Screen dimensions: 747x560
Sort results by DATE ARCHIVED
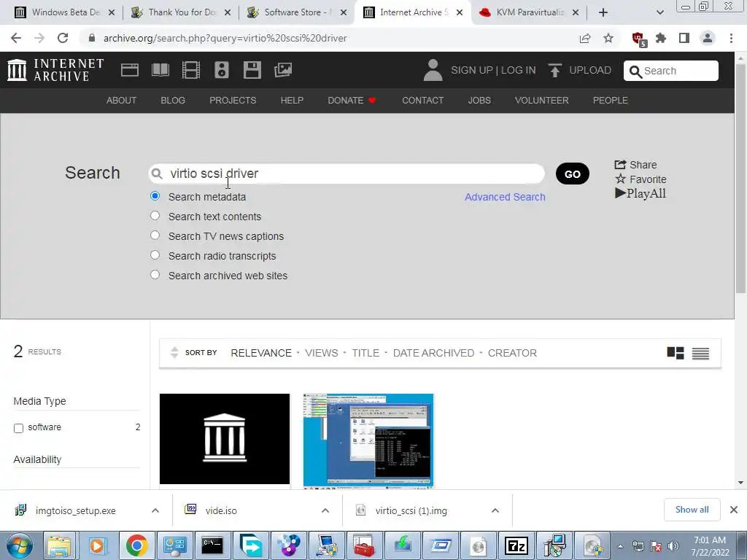tap(433, 353)
